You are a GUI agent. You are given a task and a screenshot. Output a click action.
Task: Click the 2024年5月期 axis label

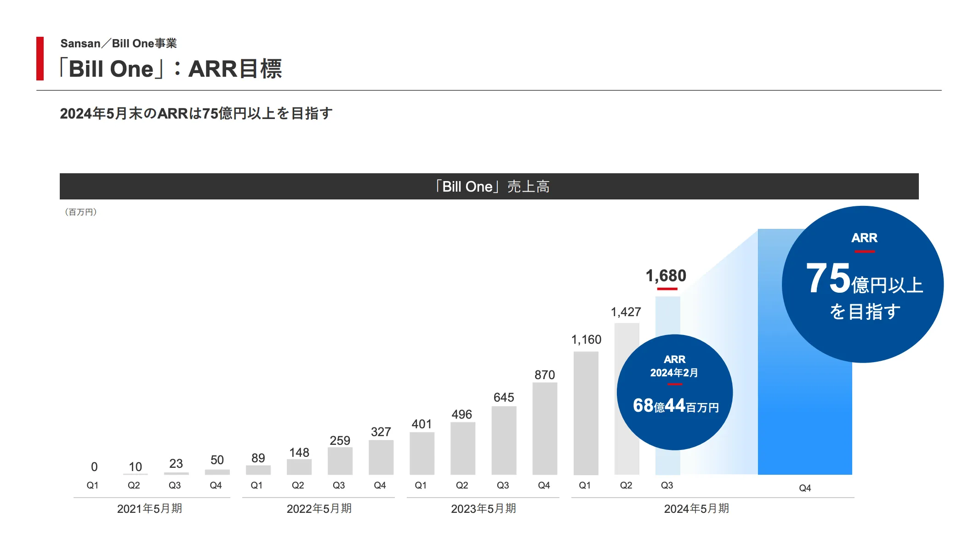point(696,508)
